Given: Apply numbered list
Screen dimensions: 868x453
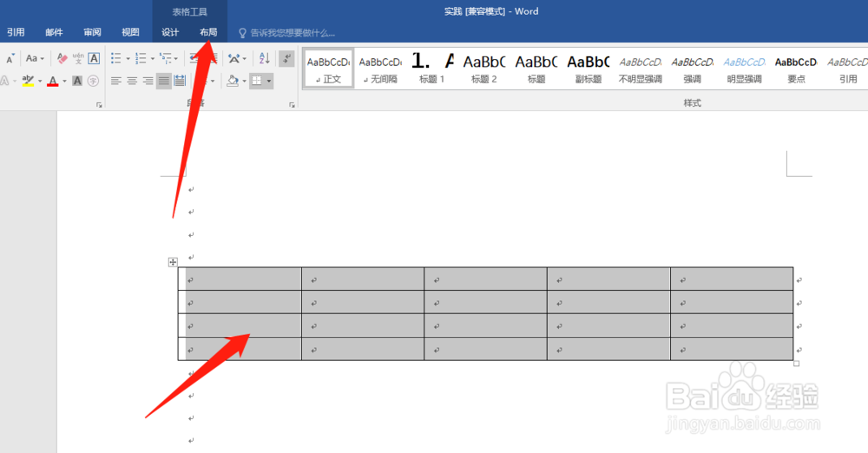Looking at the screenshot, I should (141, 58).
